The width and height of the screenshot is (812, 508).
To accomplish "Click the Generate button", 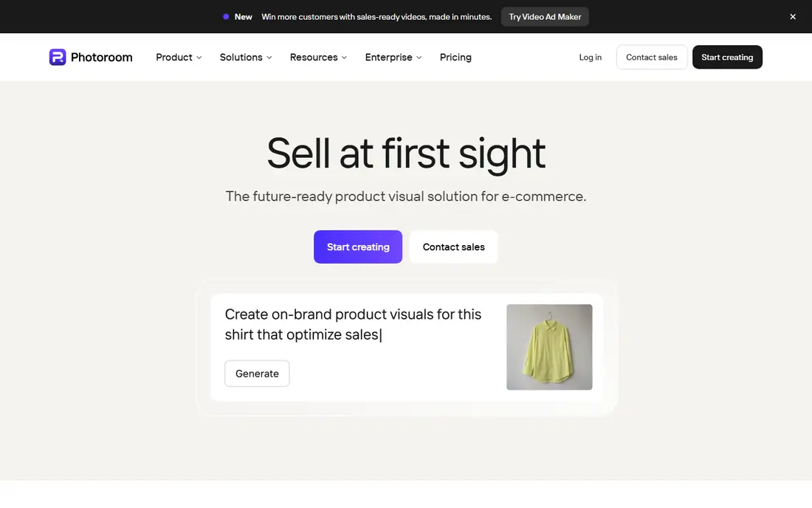I will click(257, 374).
